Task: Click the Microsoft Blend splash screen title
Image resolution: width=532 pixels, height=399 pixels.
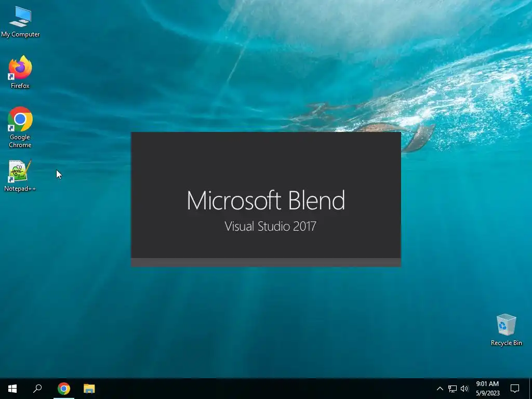Action: click(x=266, y=200)
